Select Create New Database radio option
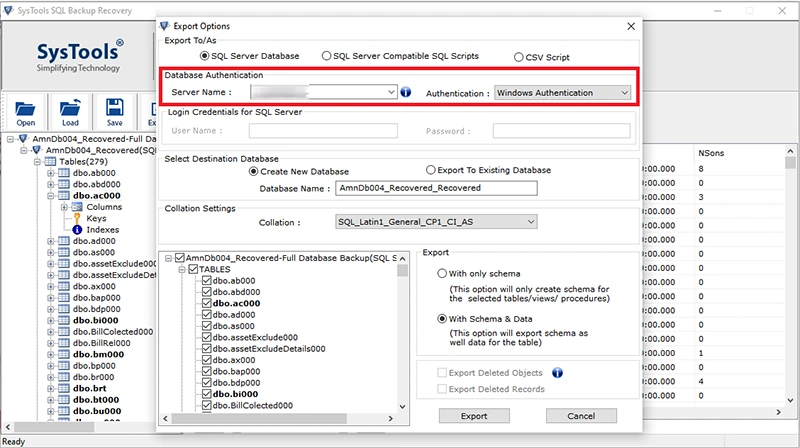 254,171
